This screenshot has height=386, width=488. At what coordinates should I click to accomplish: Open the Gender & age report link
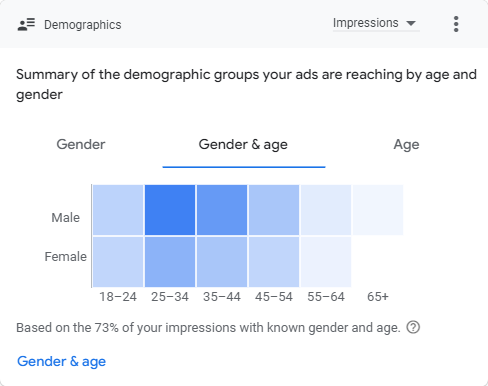62,361
